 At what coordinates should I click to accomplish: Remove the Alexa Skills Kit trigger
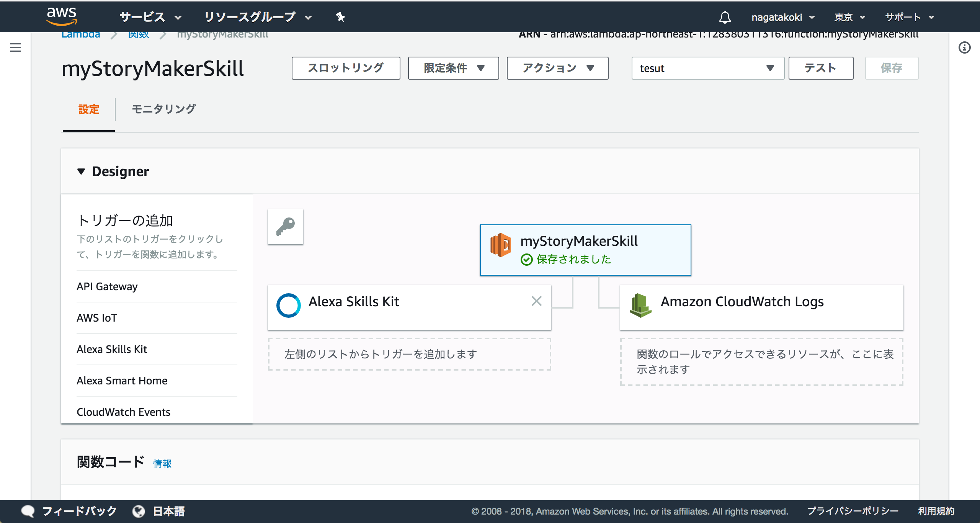pyautogui.click(x=537, y=301)
